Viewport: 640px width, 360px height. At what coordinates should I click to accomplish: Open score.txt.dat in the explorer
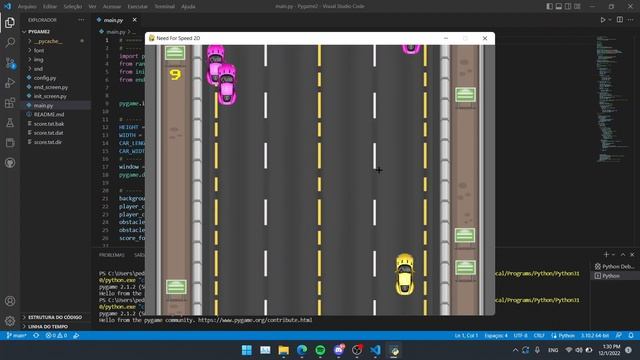tap(49, 133)
